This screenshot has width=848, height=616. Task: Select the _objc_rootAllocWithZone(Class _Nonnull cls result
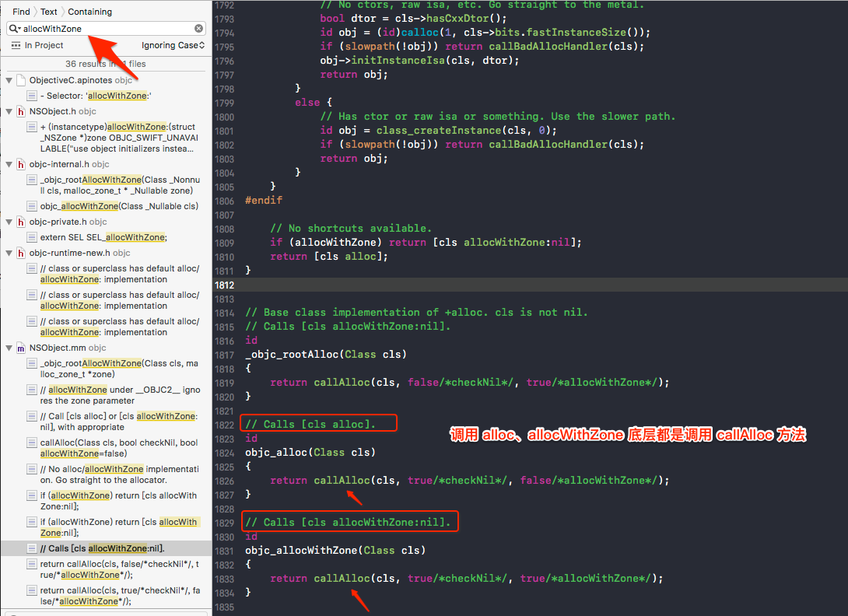(120, 185)
